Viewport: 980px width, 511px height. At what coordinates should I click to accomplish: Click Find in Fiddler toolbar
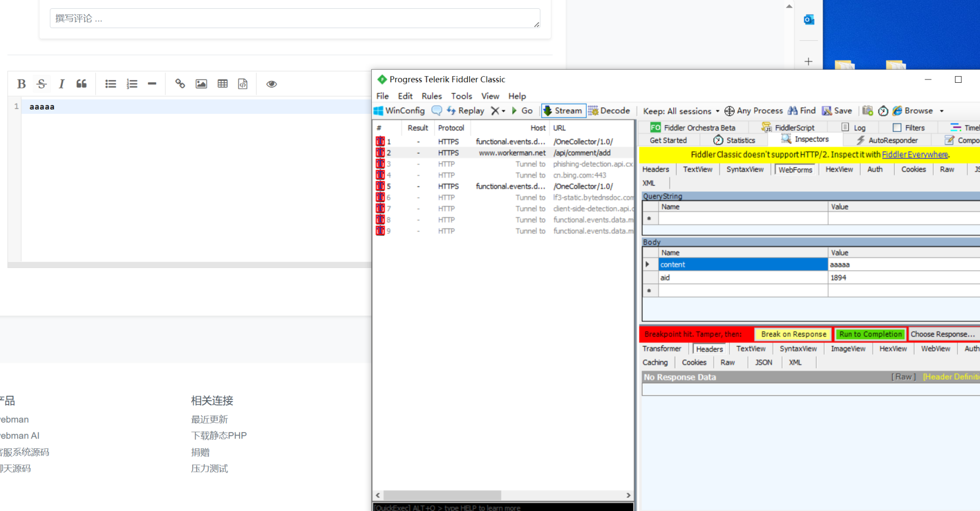[802, 111]
